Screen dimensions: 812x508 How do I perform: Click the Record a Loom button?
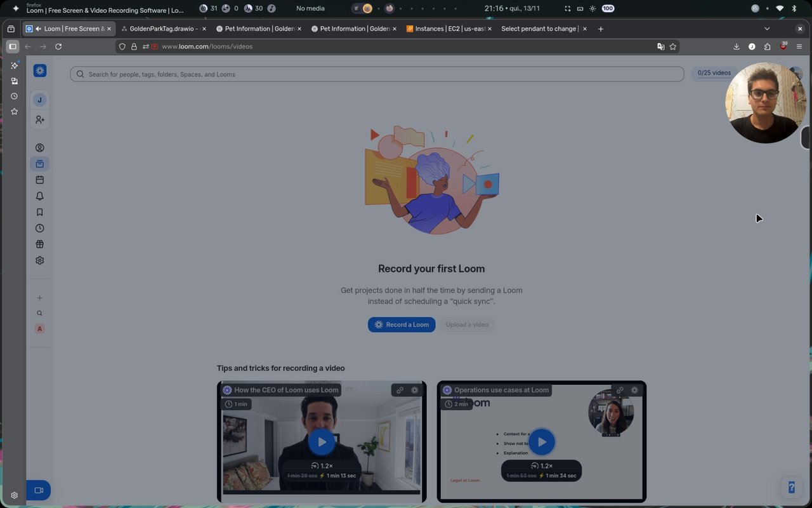click(402, 324)
